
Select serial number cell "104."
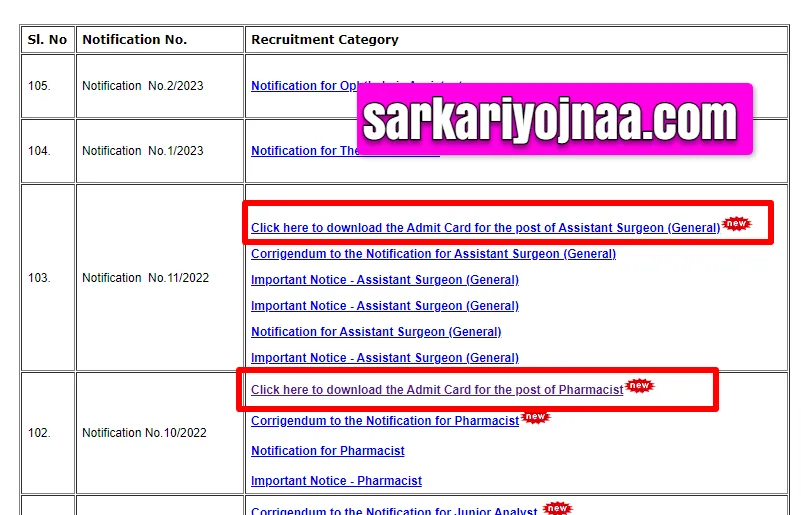(48, 151)
